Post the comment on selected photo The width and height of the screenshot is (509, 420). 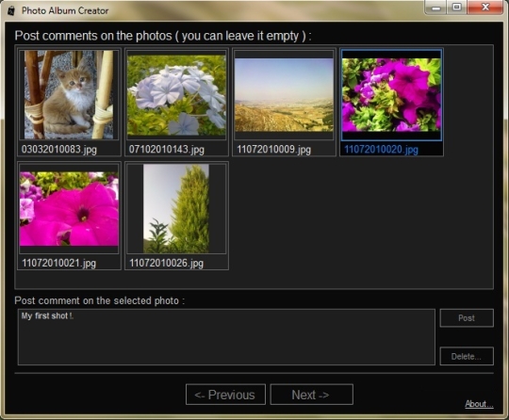click(467, 318)
